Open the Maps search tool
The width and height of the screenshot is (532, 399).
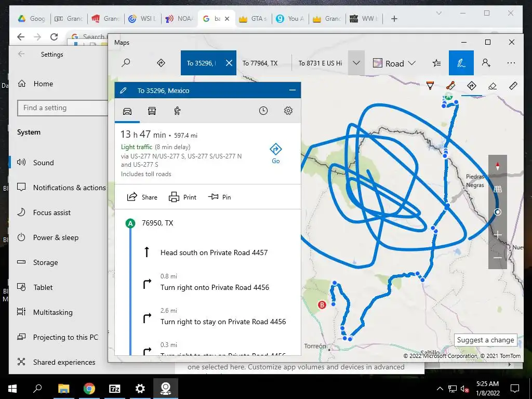[126, 63]
